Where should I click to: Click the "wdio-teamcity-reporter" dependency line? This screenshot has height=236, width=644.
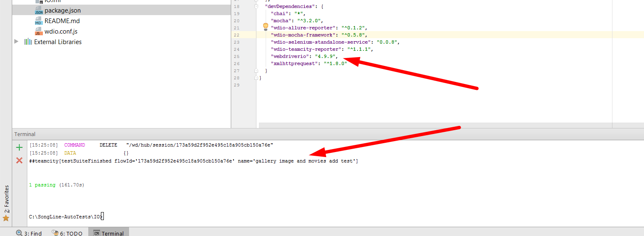(x=322, y=49)
